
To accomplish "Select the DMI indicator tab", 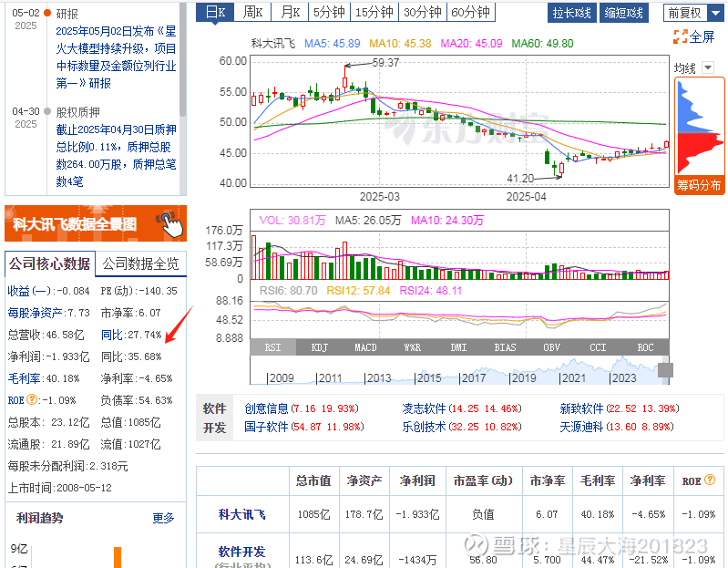I will click(x=458, y=347).
